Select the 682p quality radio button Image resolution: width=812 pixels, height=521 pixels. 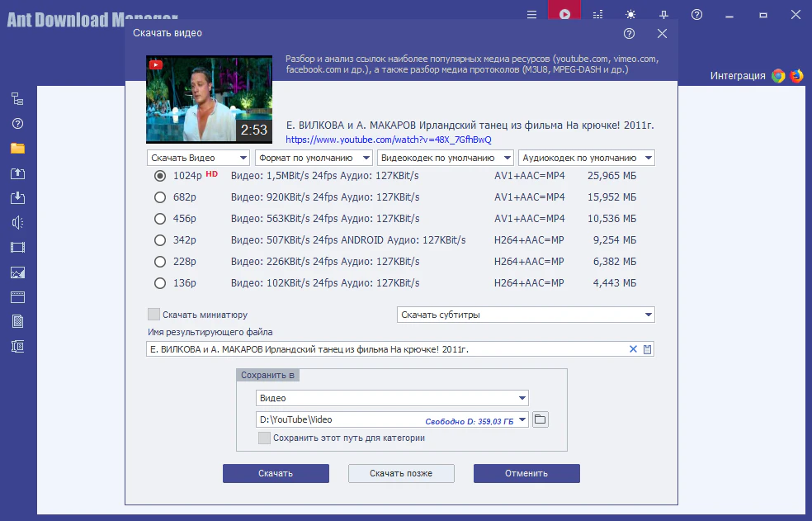pyautogui.click(x=160, y=197)
